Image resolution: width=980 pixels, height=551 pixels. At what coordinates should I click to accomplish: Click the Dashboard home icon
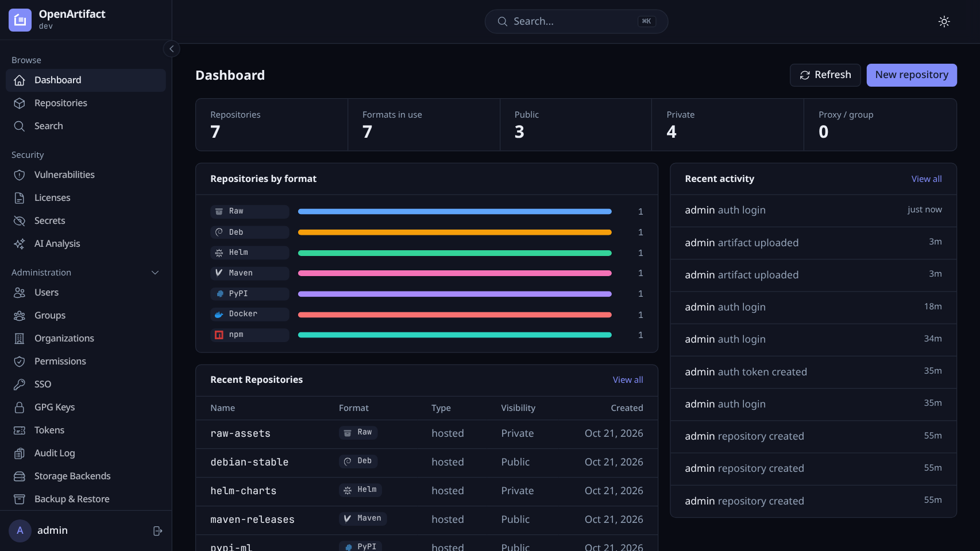coord(20,80)
